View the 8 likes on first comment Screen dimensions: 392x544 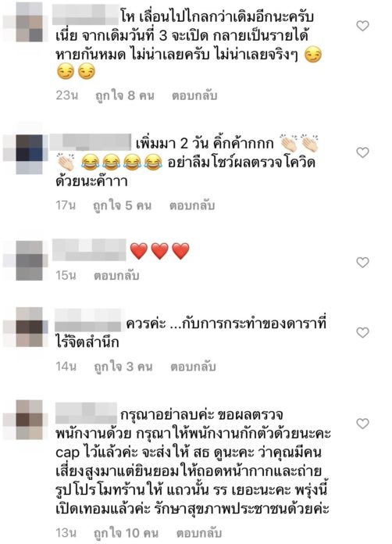(x=125, y=95)
